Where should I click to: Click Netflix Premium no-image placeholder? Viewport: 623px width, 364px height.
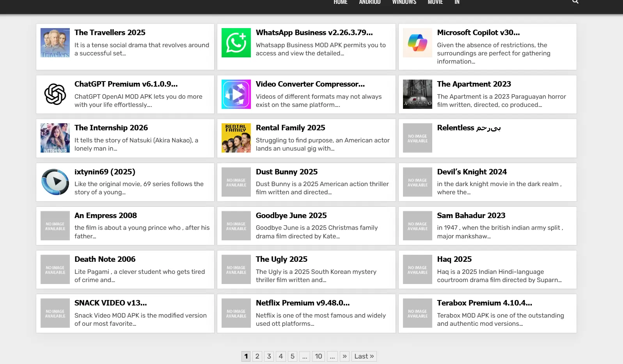point(236,313)
